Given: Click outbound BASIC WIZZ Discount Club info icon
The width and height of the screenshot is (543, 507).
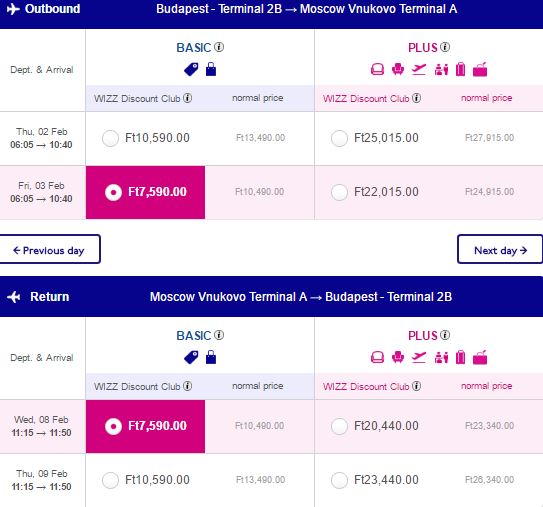Looking at the screenshot, I should point(187,98).
